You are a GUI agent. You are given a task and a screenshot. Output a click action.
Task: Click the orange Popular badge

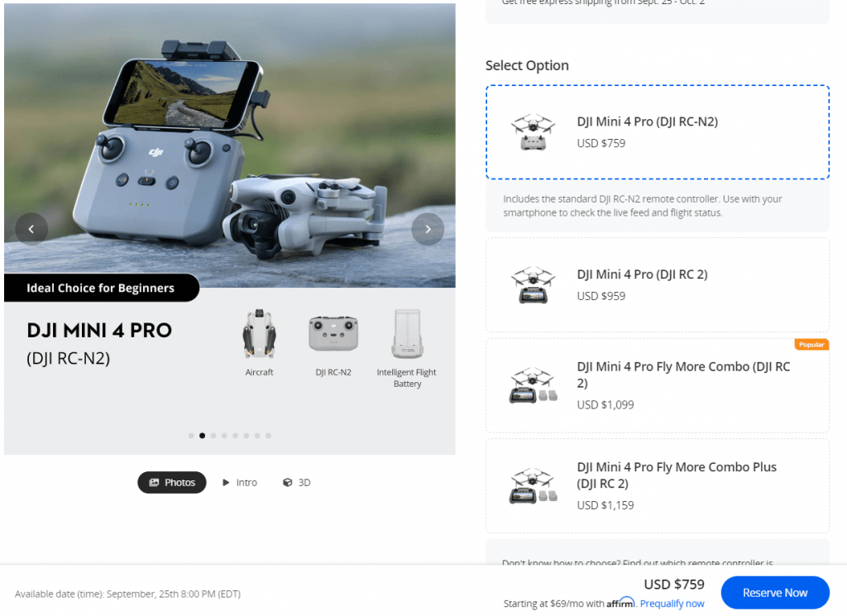[811, 345]
